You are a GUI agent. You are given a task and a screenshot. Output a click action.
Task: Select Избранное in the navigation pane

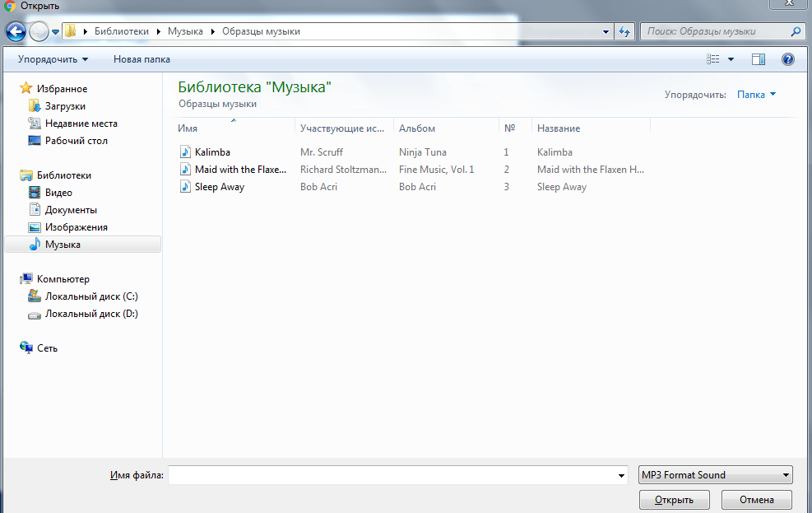[62, 89]
